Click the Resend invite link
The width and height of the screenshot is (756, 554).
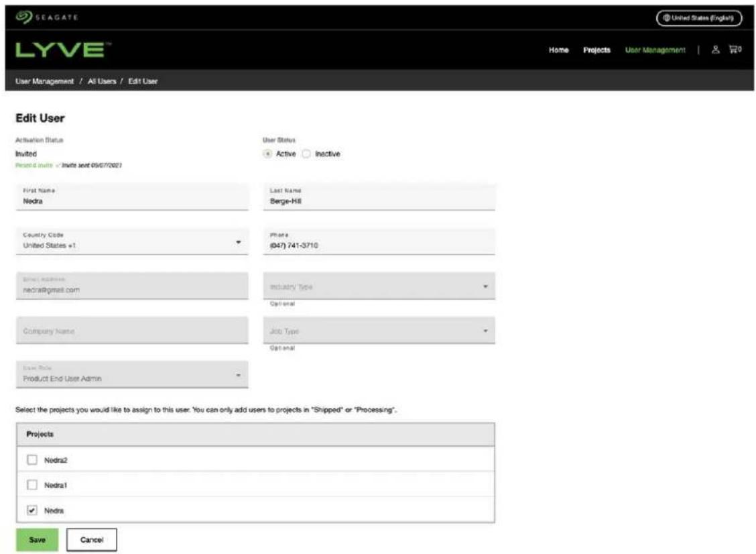click(x=34, y=165)
